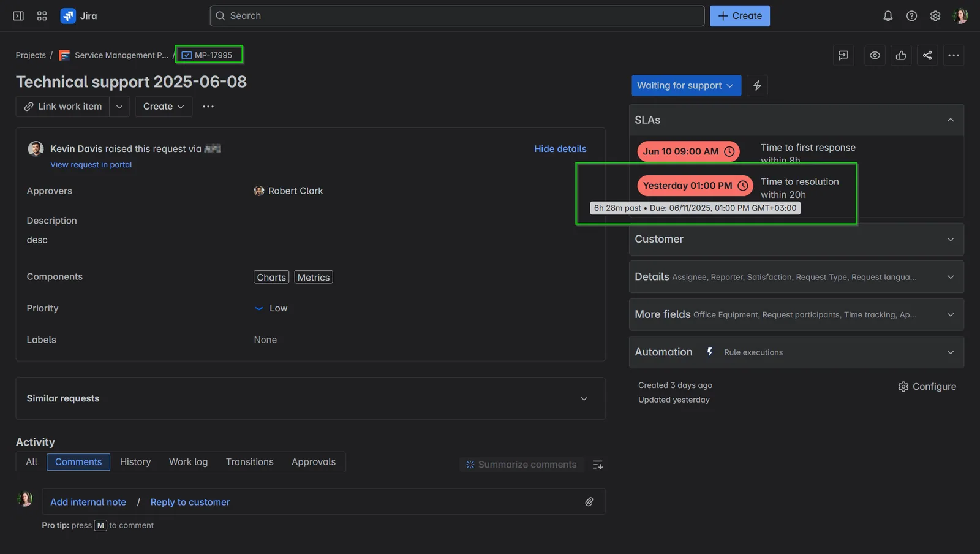Click the 'Updated yesterday' text

tap(674, 400)
